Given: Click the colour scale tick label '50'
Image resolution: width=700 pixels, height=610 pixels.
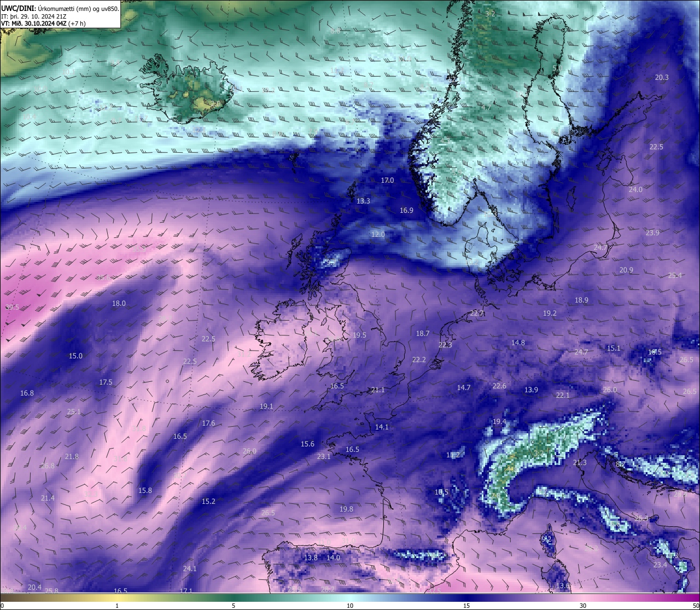Looking at the screenshot, I should point(696,606).
